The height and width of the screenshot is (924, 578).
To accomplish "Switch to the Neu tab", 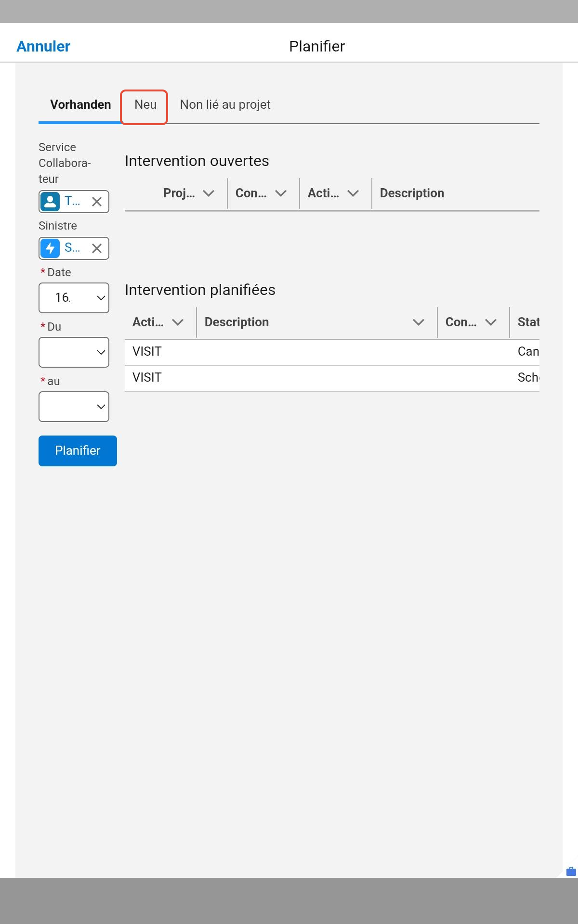I will [145, 105].
